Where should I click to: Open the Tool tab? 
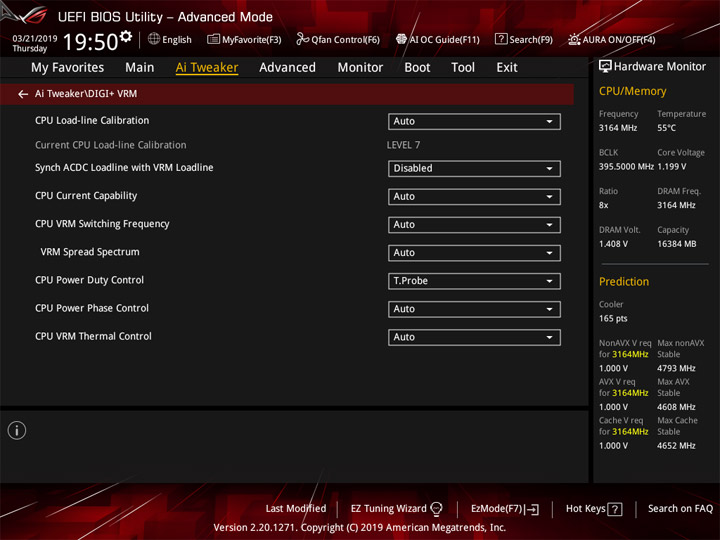(x=463, y=68)
